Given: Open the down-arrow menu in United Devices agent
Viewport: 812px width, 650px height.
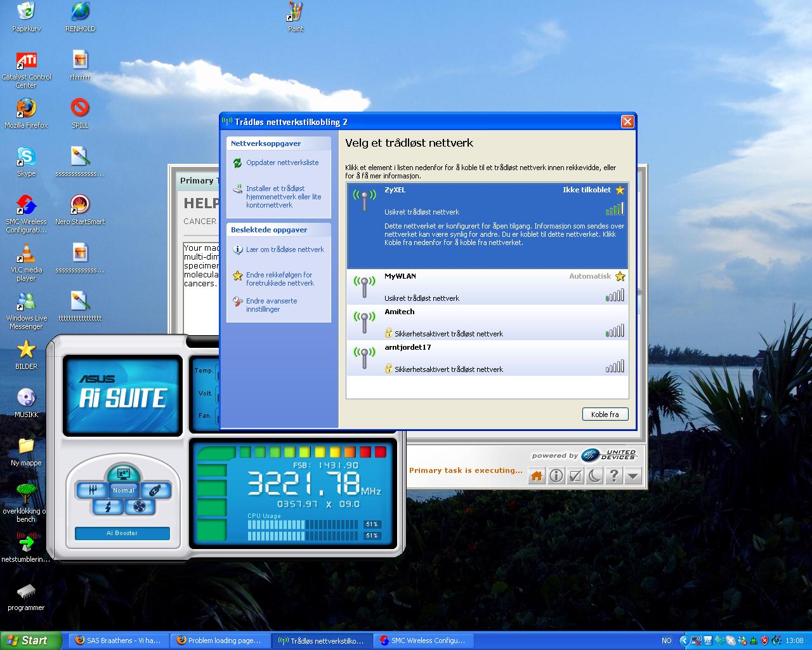Looking at the screenshot, I should pos(633,476).
